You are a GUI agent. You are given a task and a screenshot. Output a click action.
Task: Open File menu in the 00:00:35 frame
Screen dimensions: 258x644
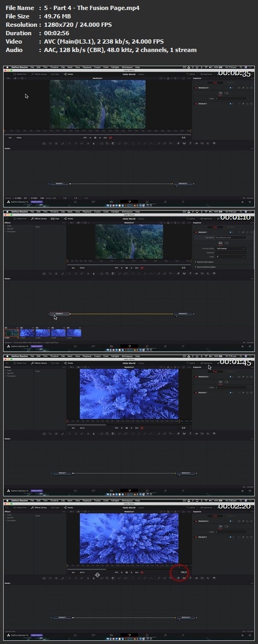[x=32, y=68]
